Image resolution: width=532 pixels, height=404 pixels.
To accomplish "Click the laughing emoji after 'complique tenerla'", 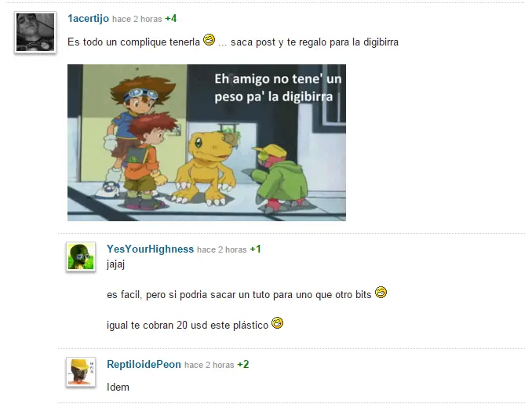I will click(209, 40).
